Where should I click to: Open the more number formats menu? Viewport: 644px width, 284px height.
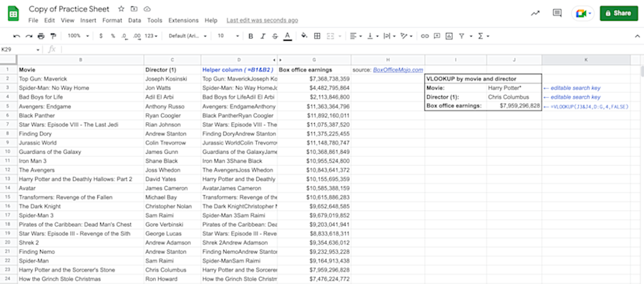151,36
